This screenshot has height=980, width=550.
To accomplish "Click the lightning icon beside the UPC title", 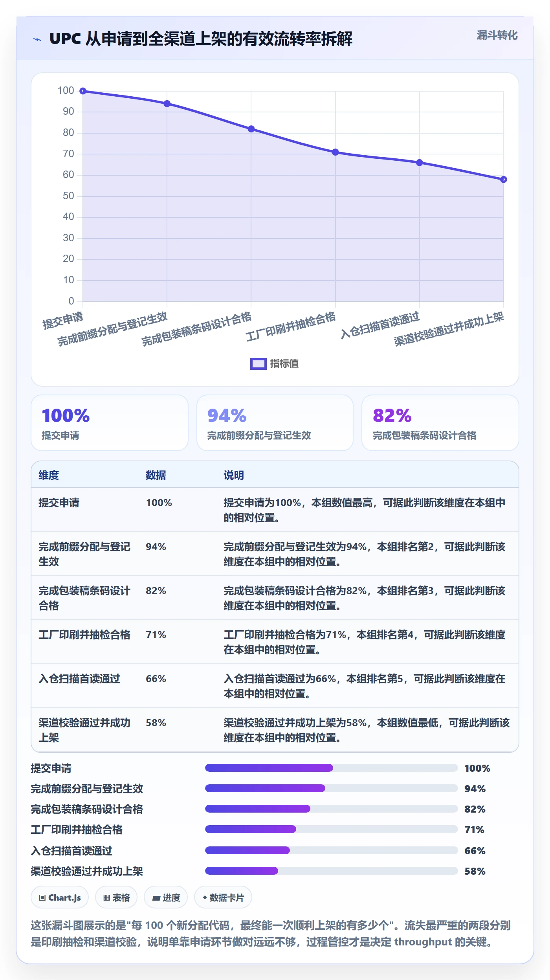I will pyautogui.click(x=37, y=39).
